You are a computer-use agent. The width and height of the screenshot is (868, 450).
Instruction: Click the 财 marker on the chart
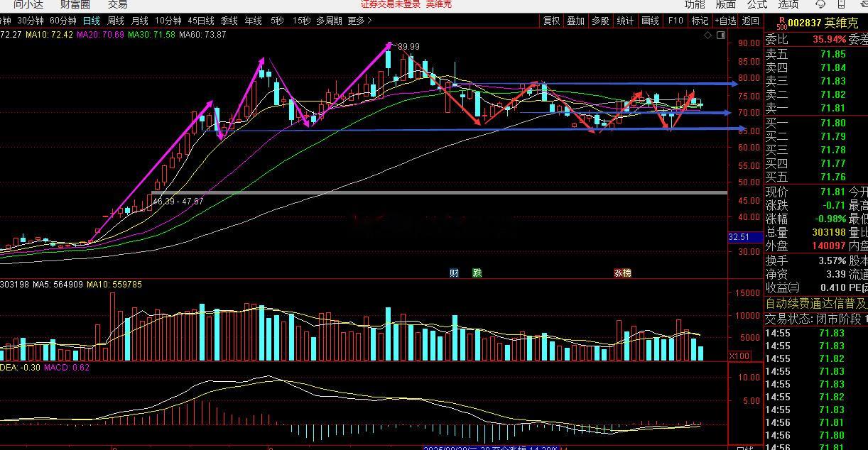coord(454,273)
